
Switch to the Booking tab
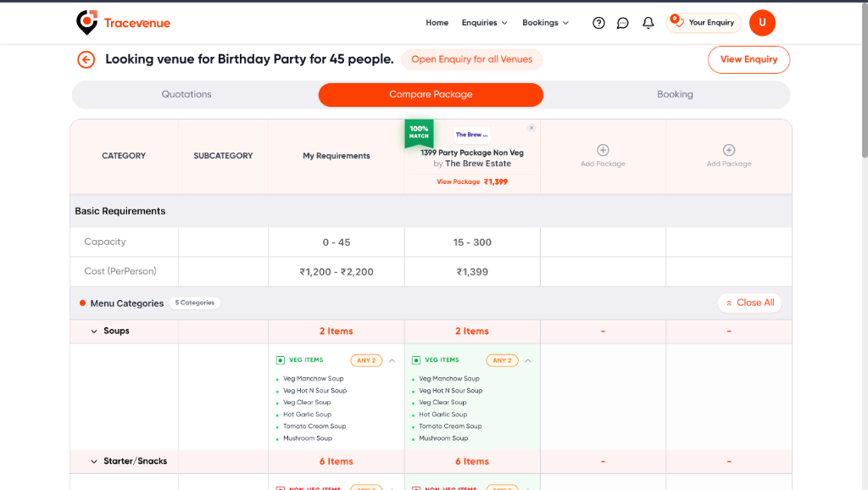coord(675,94)
